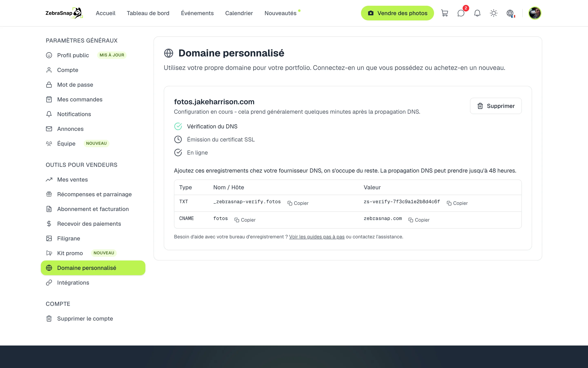Copy the zebrasnap.com CNAME value
Screen dimensions: 588x368
tap(419, 220)
